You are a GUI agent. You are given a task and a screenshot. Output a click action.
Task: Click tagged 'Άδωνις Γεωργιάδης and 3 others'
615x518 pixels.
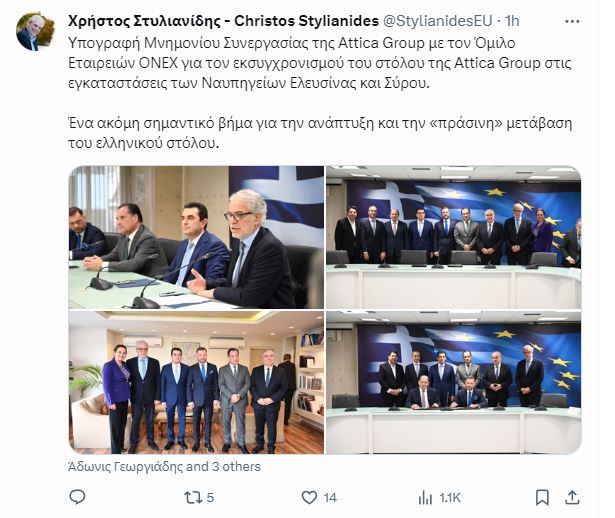click(164, 467)
